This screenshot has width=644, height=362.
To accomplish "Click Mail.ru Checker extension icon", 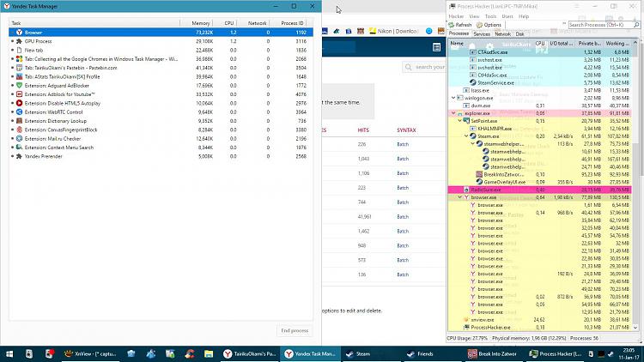I will tap(19, 139).
